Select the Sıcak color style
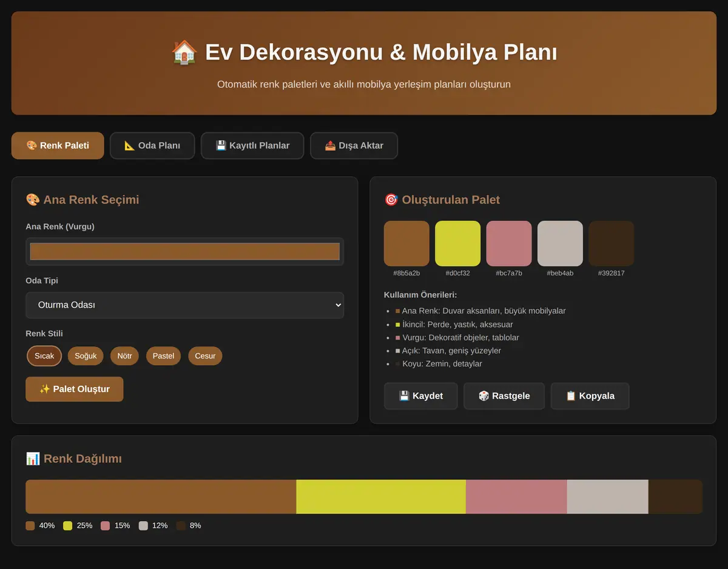Image resolution: width=728 pixels, height=569 pixels. pyautogui.click(x=44, y=356)
